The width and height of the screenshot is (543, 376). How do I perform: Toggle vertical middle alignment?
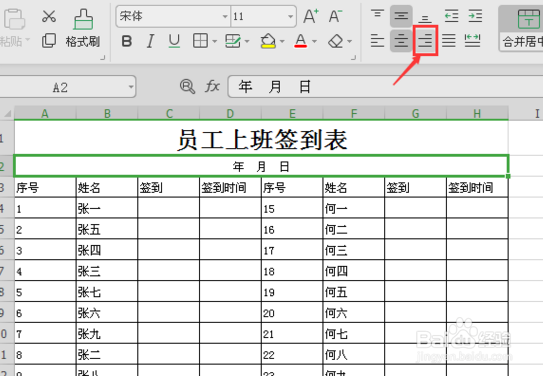pyautogui.click(x=401, y=16)
